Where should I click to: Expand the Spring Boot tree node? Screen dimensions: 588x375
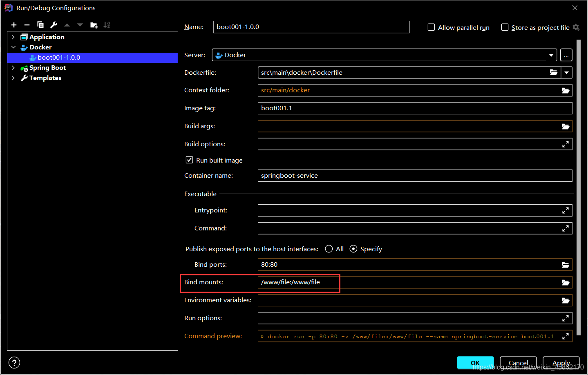click(13, 68)
